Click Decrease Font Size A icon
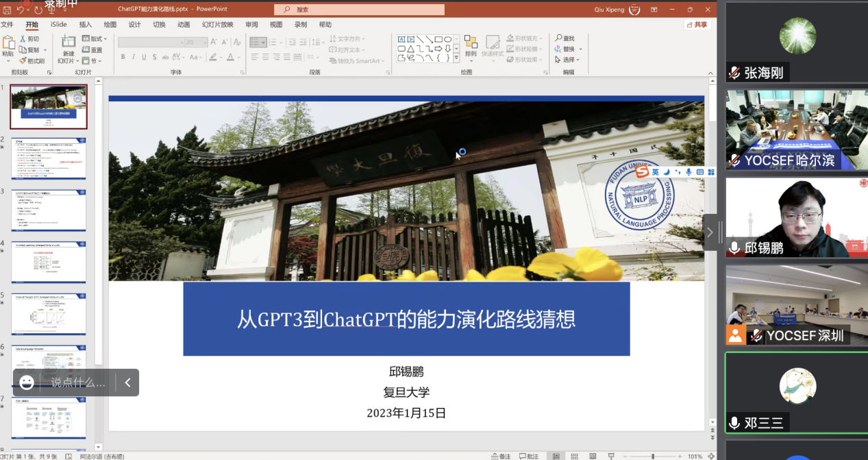The height and width of the screenshot is (460, 868). (x=224, y=42)
